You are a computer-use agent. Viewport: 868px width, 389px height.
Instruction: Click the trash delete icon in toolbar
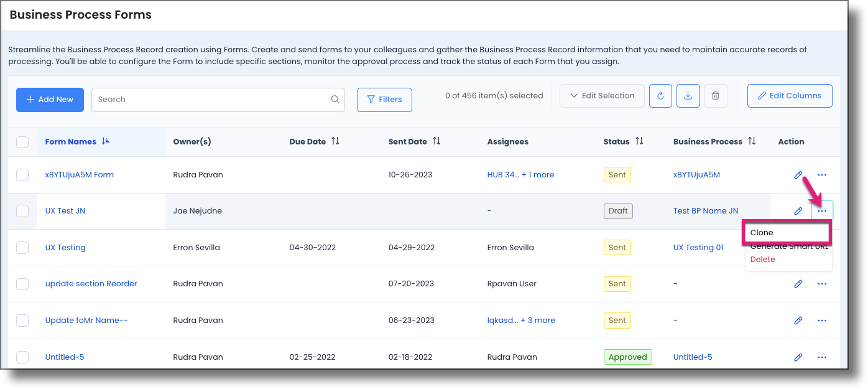coord(715,96)
